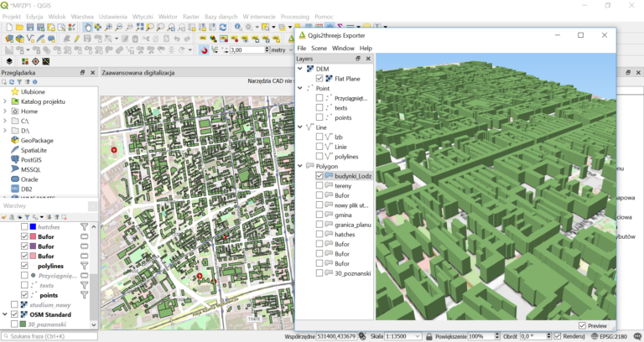
Task: Uncheck Flat Plane in the exporter
Action: tap(319, 79)
